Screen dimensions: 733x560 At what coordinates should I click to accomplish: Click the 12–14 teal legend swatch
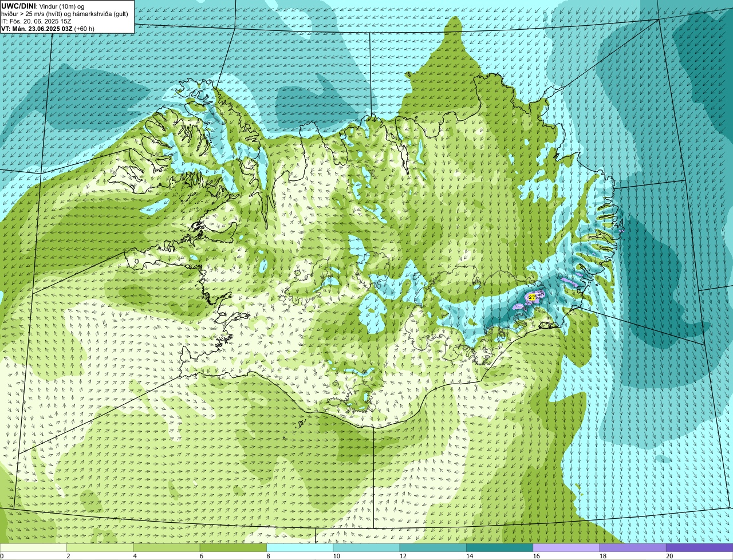click(x=433, y=548)
